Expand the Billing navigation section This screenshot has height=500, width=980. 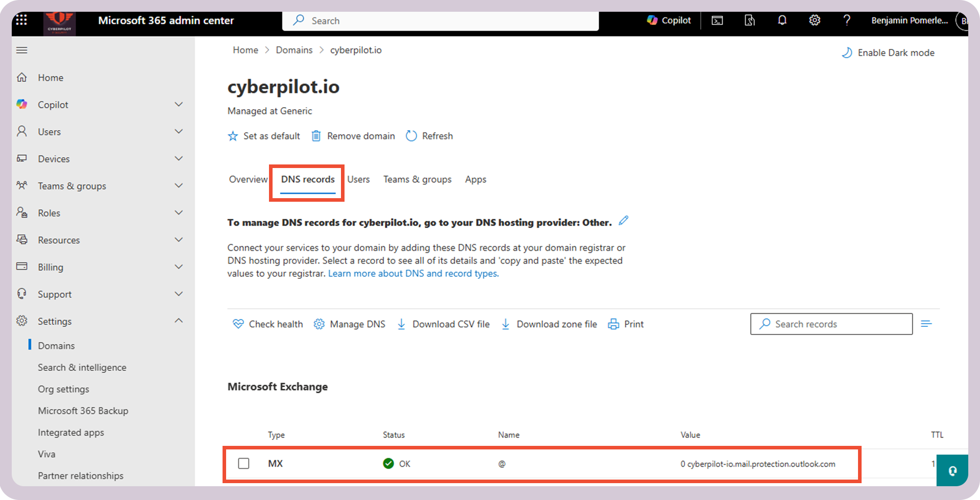click(178, 267)
